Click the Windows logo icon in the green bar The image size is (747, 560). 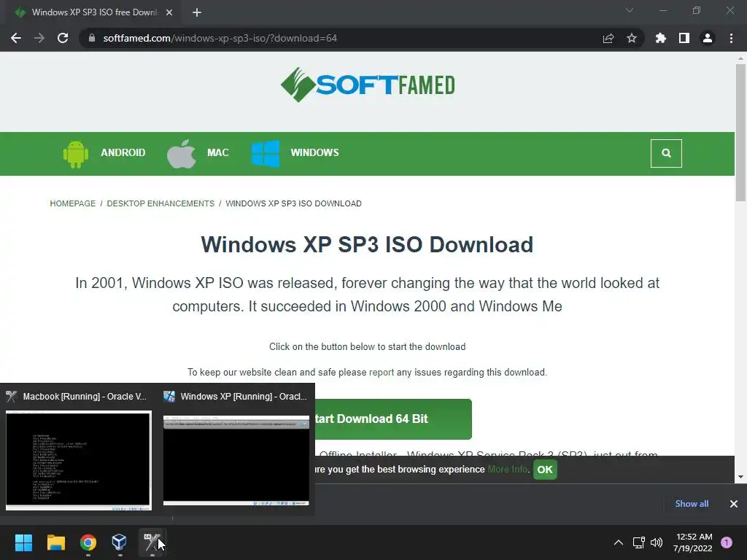[266, 153]
